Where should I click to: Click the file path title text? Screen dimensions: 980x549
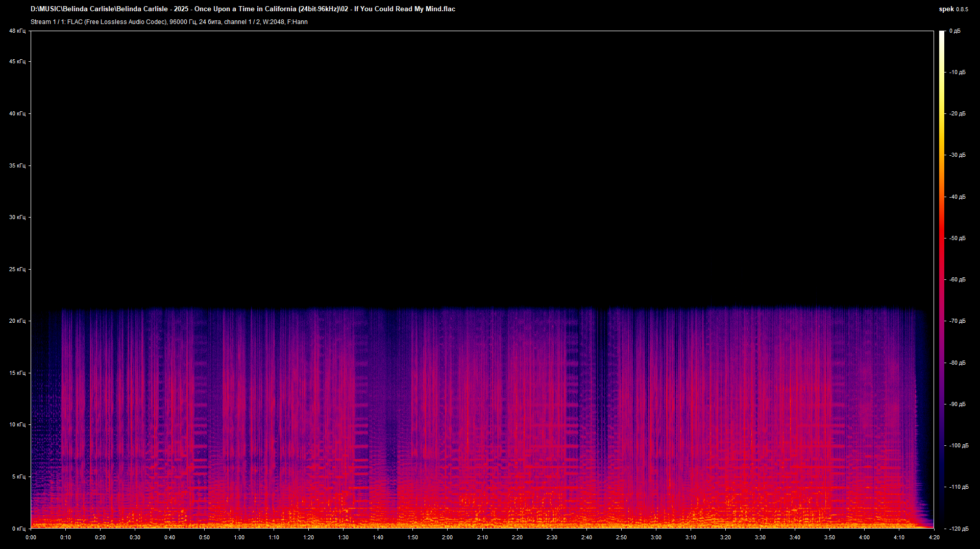(x=243, y=9)
